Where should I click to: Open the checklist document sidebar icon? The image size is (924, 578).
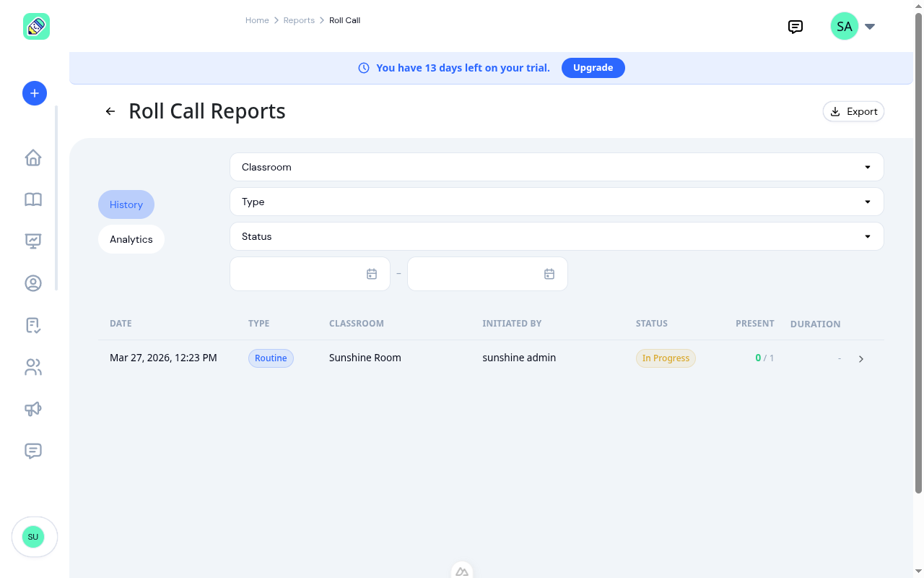[33, 325]
